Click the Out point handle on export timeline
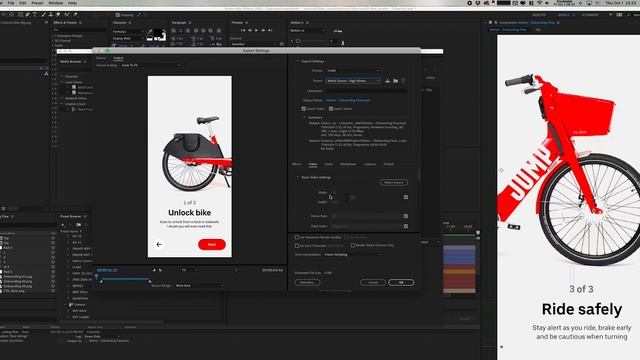The image size is (640, 360). pos(150,281)
